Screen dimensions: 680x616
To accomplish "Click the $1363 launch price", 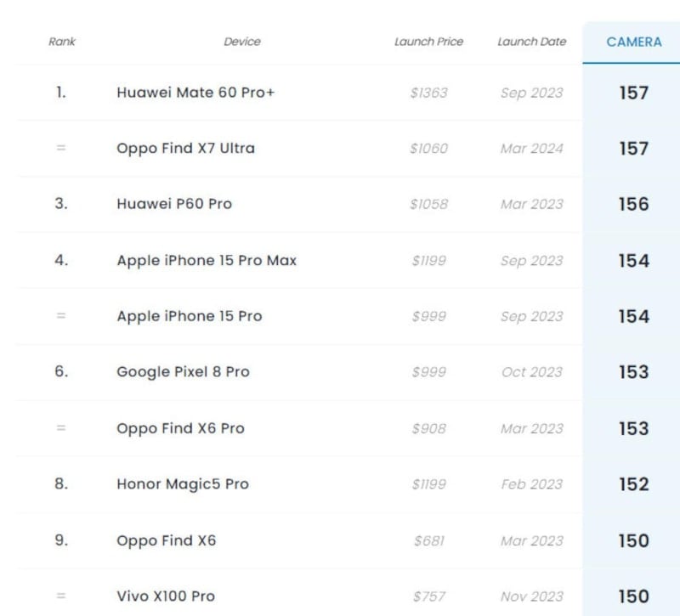I will (428, 93).
